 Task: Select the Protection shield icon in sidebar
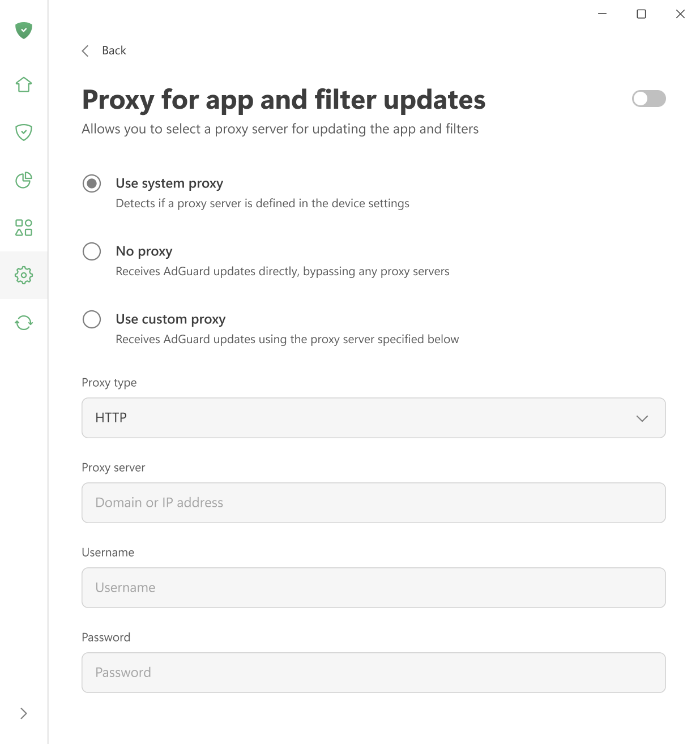23,132
